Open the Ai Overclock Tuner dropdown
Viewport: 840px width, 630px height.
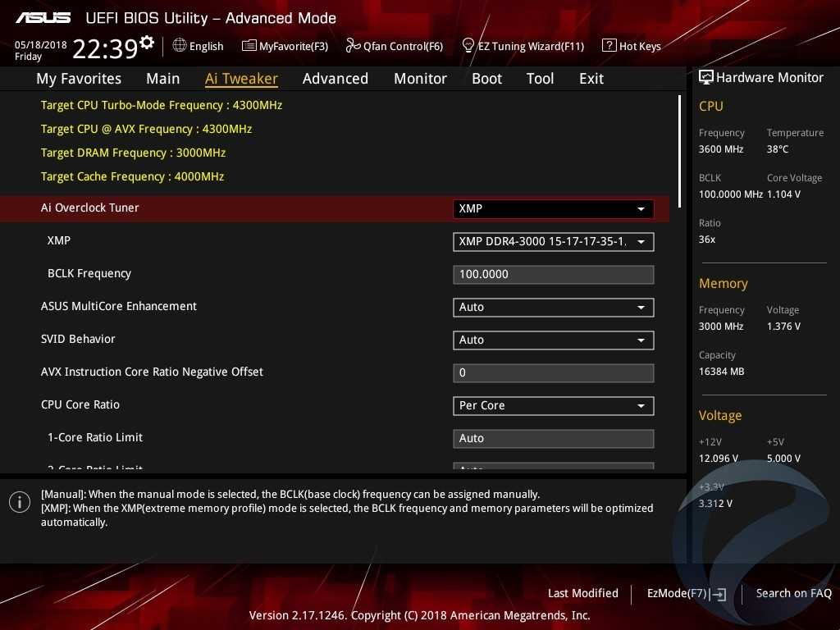[553, 208]
